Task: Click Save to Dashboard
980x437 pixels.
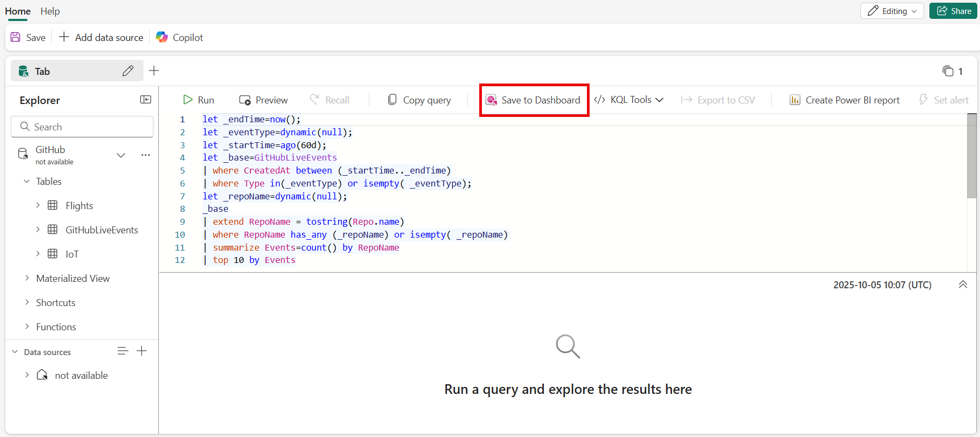Action: [533, 100]
